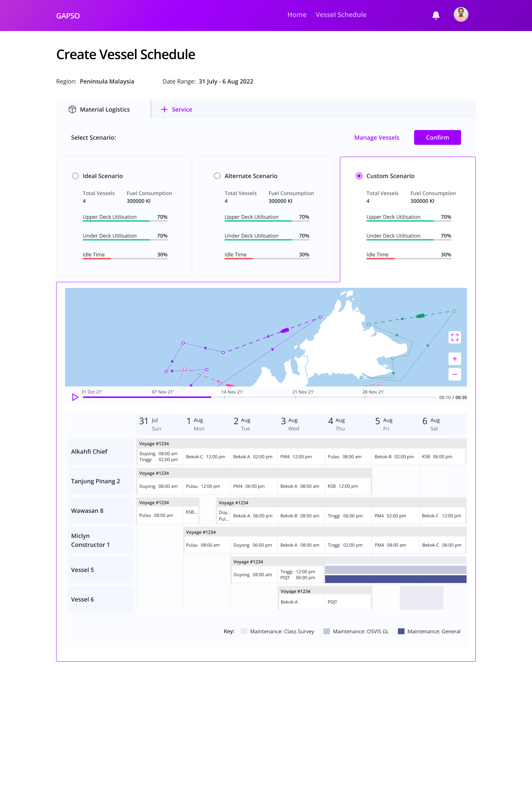Screen dimensions: 532x794
Task: Select the Alternate Scenario radio button
Action: coord(217,176)
